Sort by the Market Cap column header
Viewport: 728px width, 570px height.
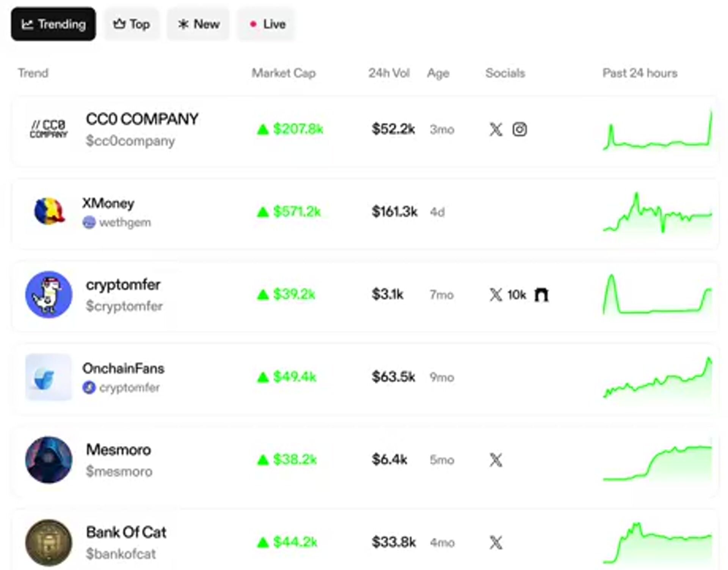(283, 73)
